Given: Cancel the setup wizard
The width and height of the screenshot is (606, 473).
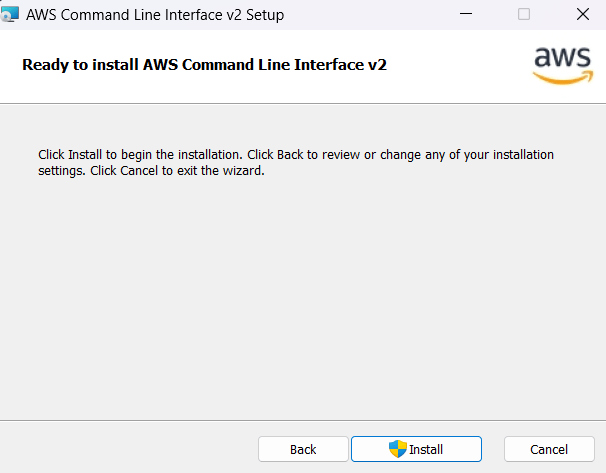Looking at the screenshot, I should pos(548,449).
